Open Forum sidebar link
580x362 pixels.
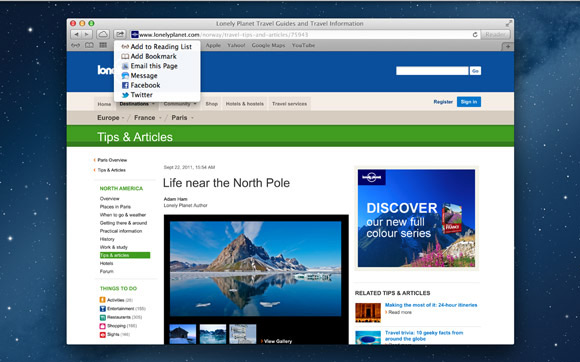click(107, 271)
